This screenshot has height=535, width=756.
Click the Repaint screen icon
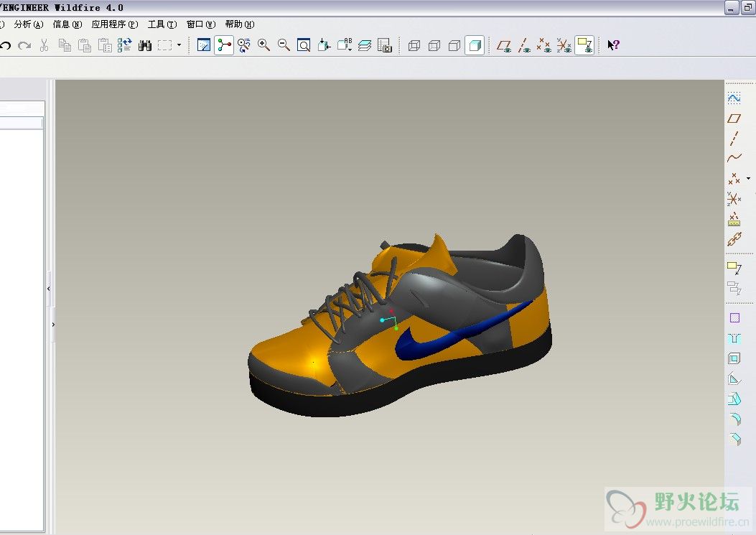(204, 45)
